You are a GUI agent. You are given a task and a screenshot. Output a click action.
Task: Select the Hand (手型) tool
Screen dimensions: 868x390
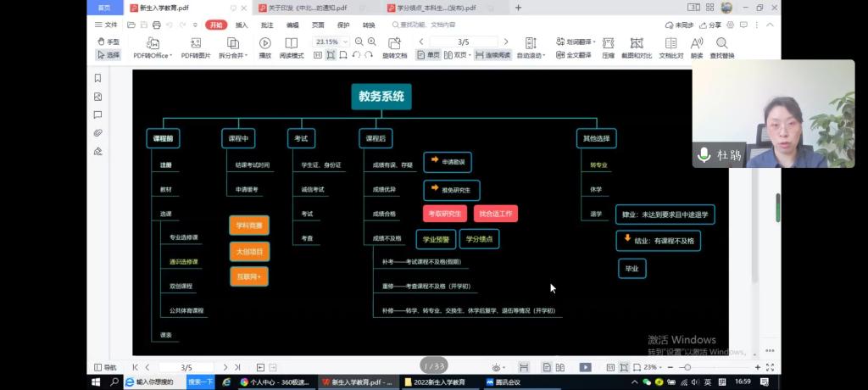(x=108, y=42)
